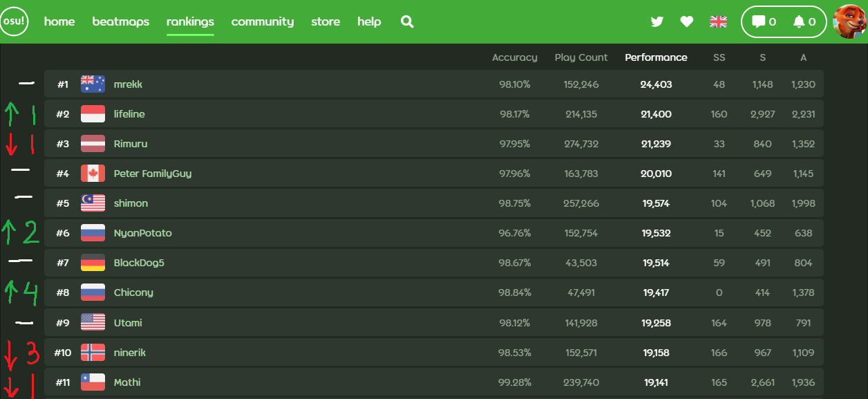The image size is (868, 399).
Task: Open community menu
Action: click(x=263, y=22)
